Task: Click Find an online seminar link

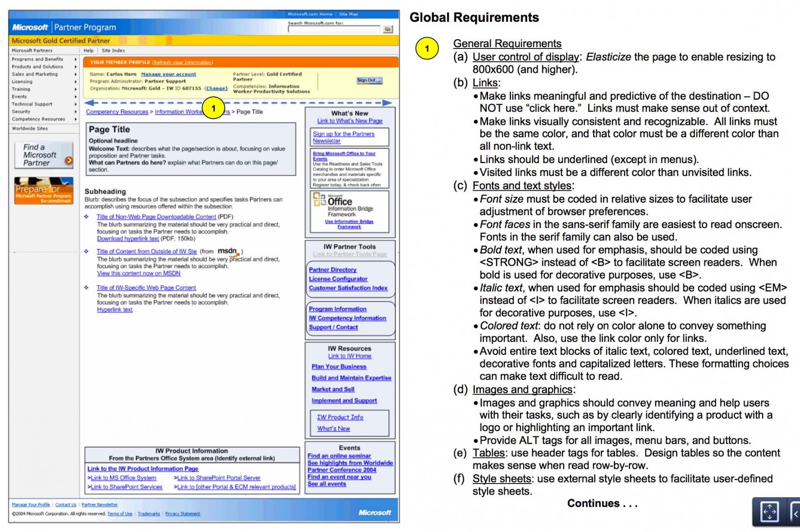Action: (x=339, y=456)
